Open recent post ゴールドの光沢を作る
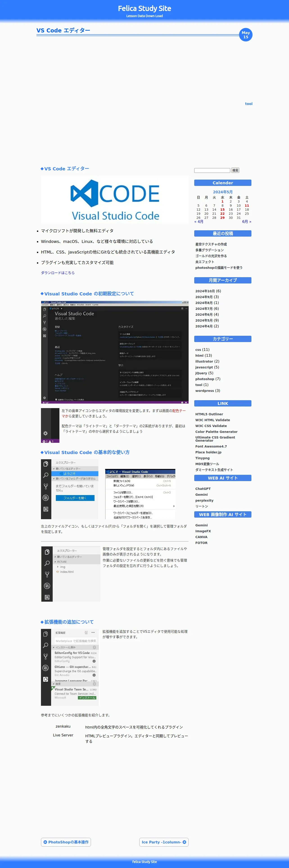289x868 pixels. tap(211, 256)
